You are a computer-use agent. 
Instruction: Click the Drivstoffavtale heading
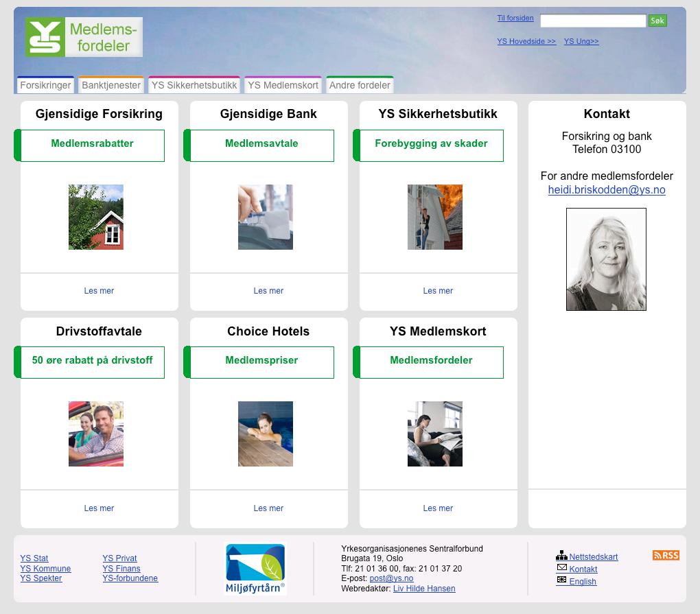(99, 331)
